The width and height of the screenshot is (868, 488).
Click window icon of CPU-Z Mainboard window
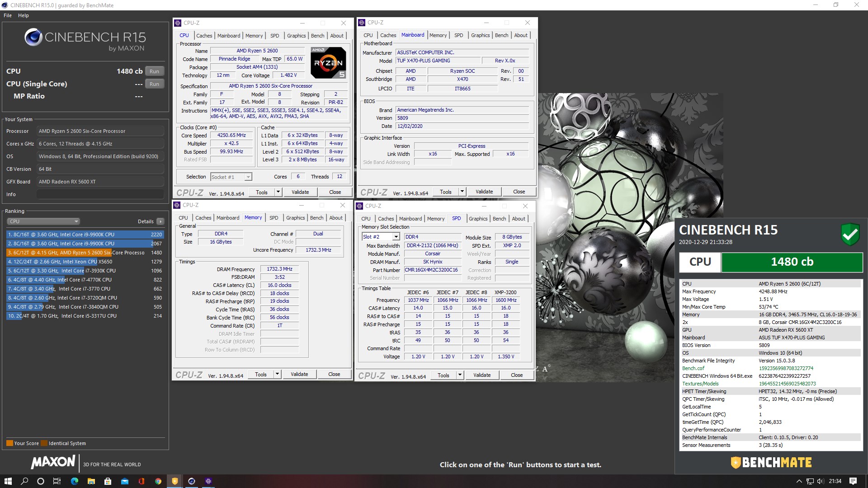click(x=362, y=23)
